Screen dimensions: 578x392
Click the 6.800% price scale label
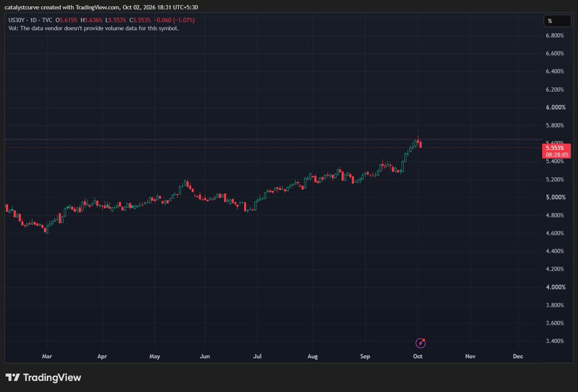[555, 36]
